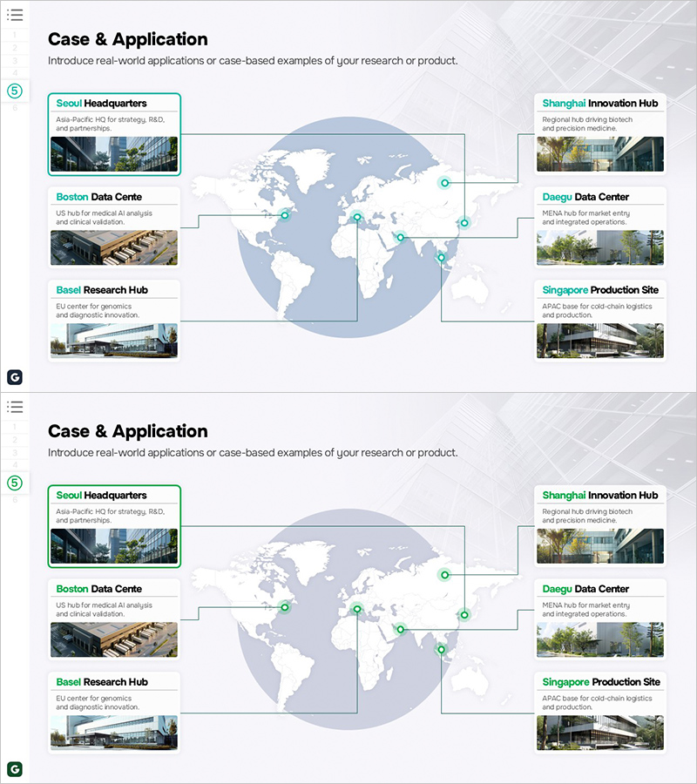Click the Boston map pin in upper slide

click(284, 215)
